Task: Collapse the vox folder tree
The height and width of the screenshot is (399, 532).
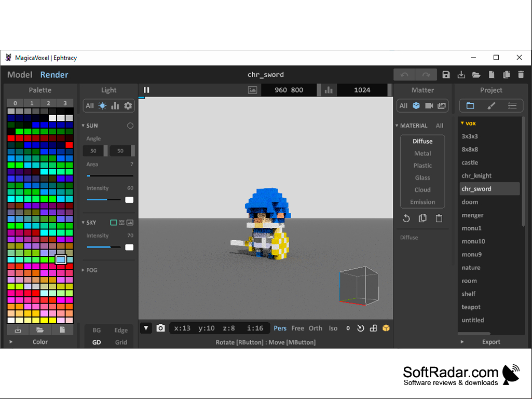Action: (x=462, y=123)
